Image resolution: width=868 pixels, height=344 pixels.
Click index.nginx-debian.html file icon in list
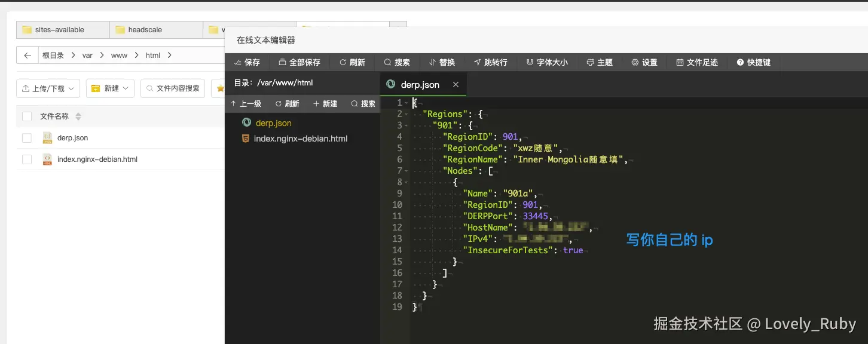point(47,159)
